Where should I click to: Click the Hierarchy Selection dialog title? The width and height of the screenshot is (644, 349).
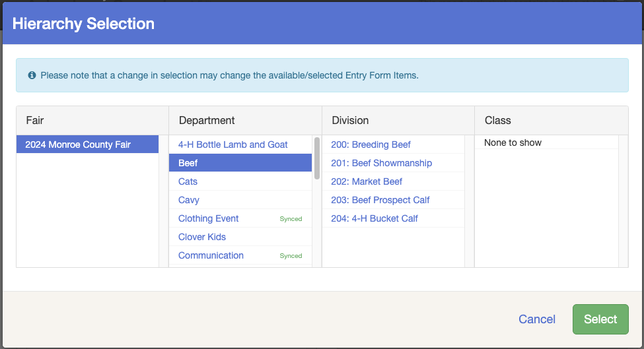(x=83, y=23)
